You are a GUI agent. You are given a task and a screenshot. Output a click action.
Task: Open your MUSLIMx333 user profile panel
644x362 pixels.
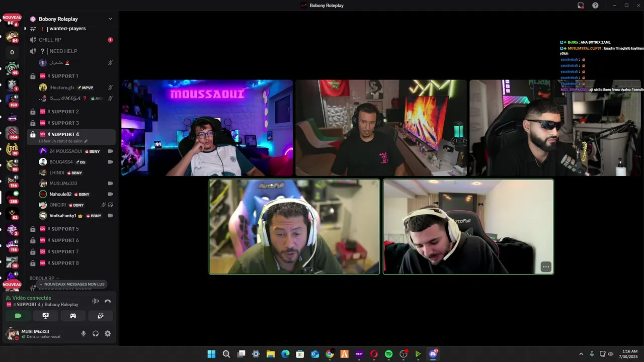(40, 333)
